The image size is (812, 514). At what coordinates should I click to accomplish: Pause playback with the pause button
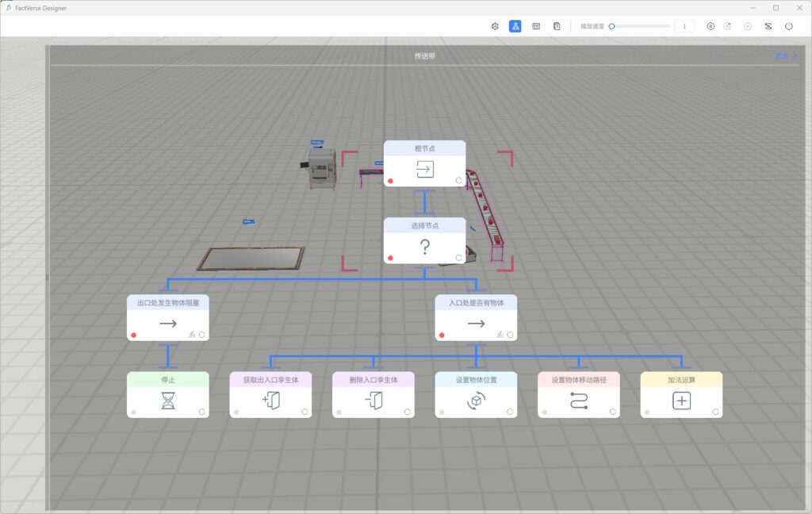coord(710,26)
